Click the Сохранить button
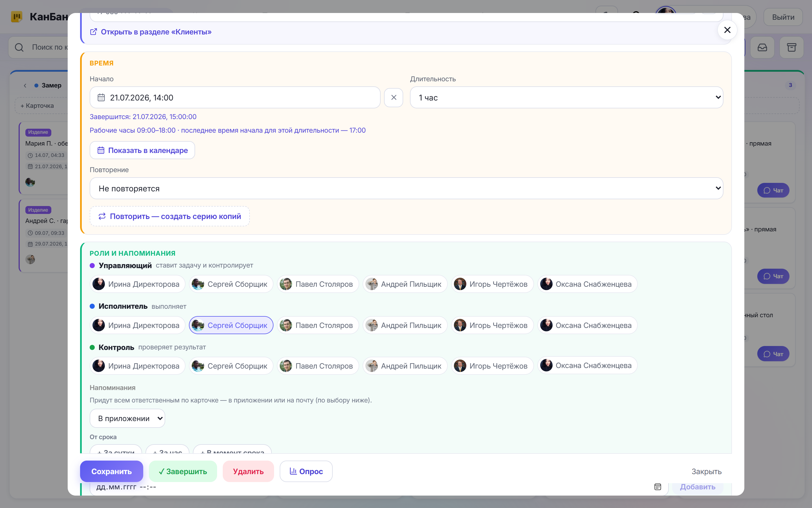The width and height of the screenshot is (812, 508). (x=111, y=471)
